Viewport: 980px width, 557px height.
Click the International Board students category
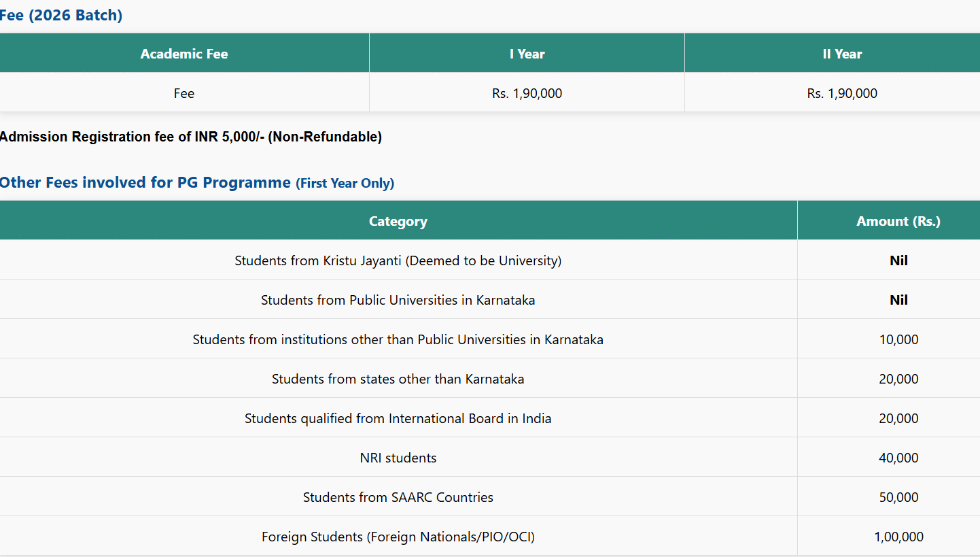(x=398, y=418)
